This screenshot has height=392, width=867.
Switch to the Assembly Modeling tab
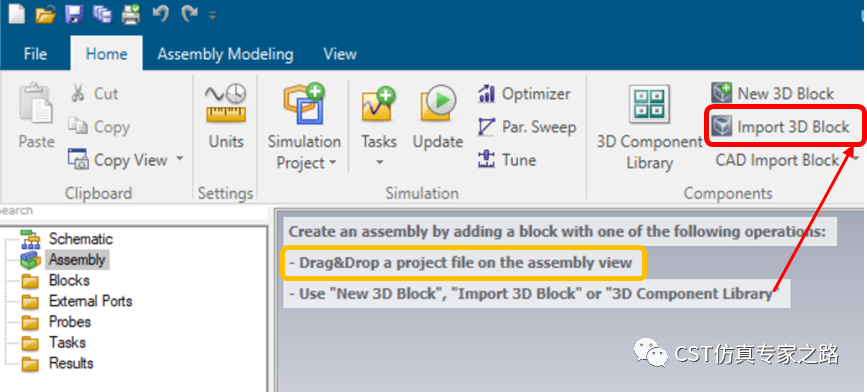[x=226, y=54]
